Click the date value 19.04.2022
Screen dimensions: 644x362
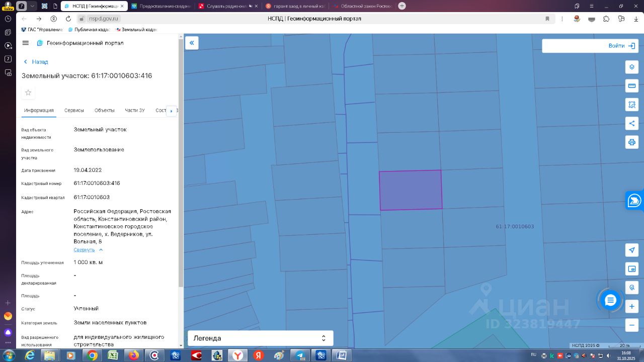(88, 170)
